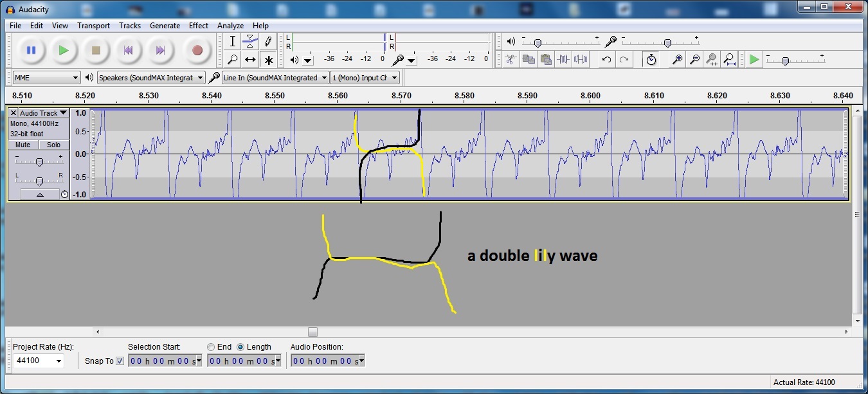The height and width of the screenshot is (394, 868).
Task: Click the Record button
Action: click(x=197, y=50)
